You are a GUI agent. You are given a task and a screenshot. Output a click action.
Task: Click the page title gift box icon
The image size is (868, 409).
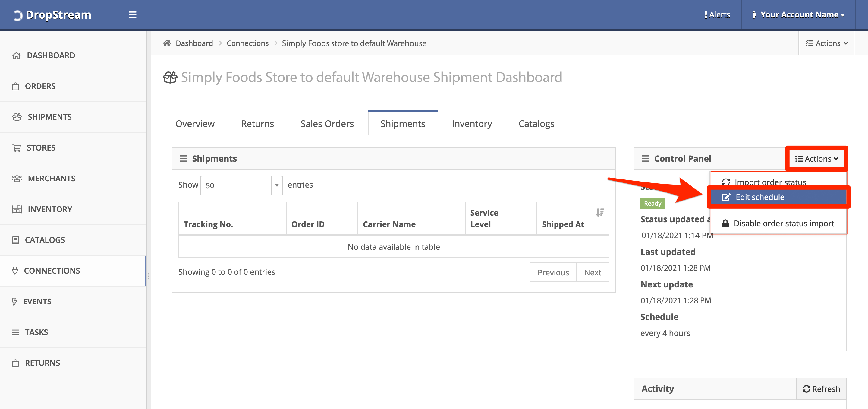tap(170, 77)
